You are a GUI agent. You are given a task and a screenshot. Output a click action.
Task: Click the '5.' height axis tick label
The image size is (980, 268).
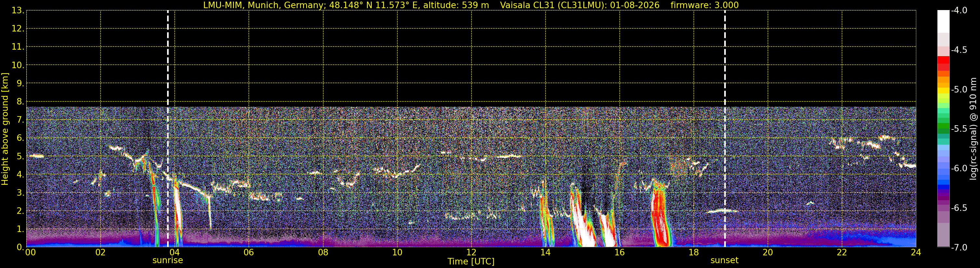click(20, 156)
